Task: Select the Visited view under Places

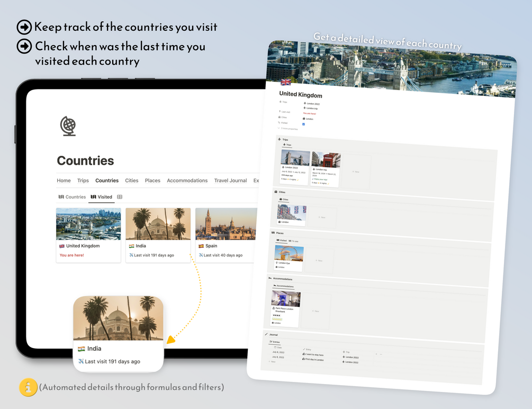Action: (282, 240)
